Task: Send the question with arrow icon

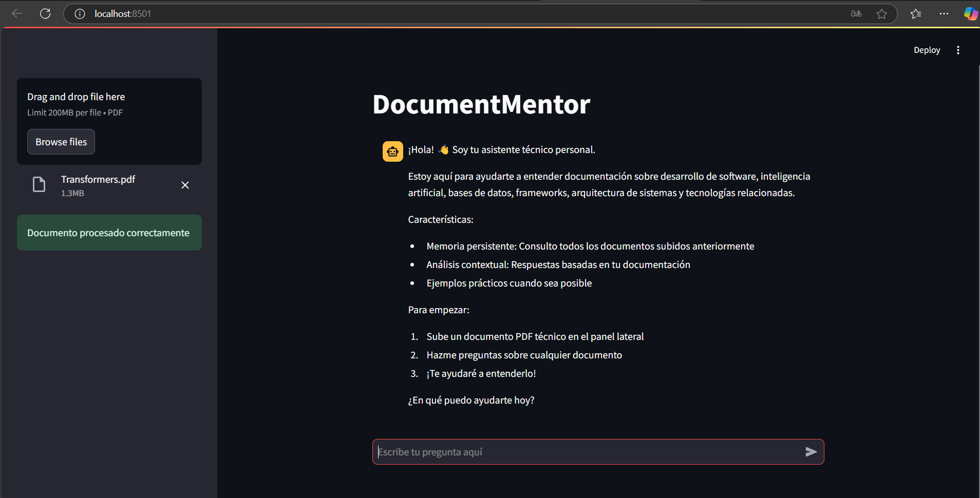Action: click(811, 452)
